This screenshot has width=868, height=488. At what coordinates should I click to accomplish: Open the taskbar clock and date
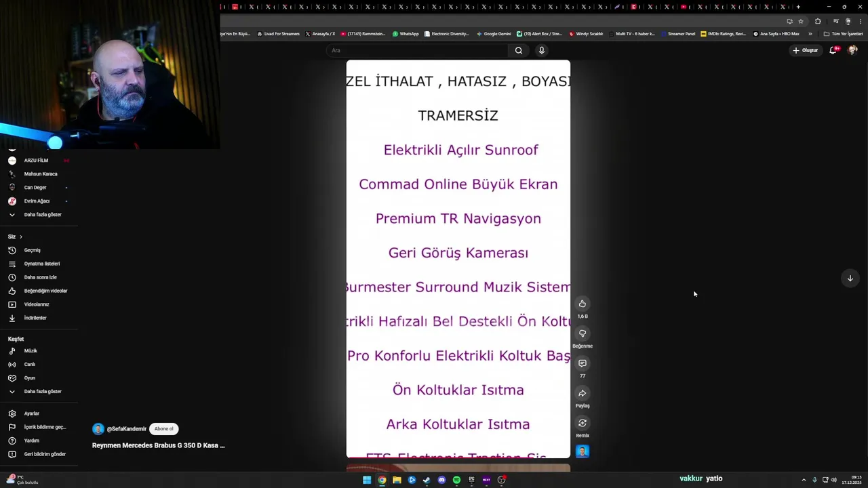[852, 480]
